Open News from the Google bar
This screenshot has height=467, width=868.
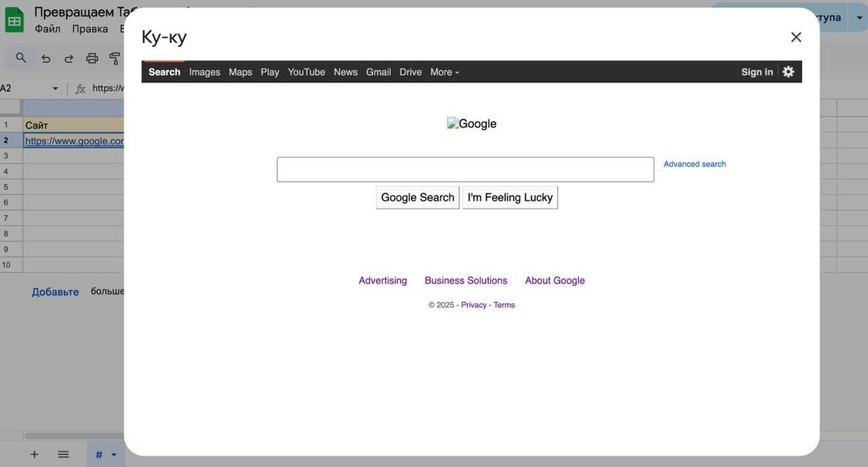click(346, 72)
